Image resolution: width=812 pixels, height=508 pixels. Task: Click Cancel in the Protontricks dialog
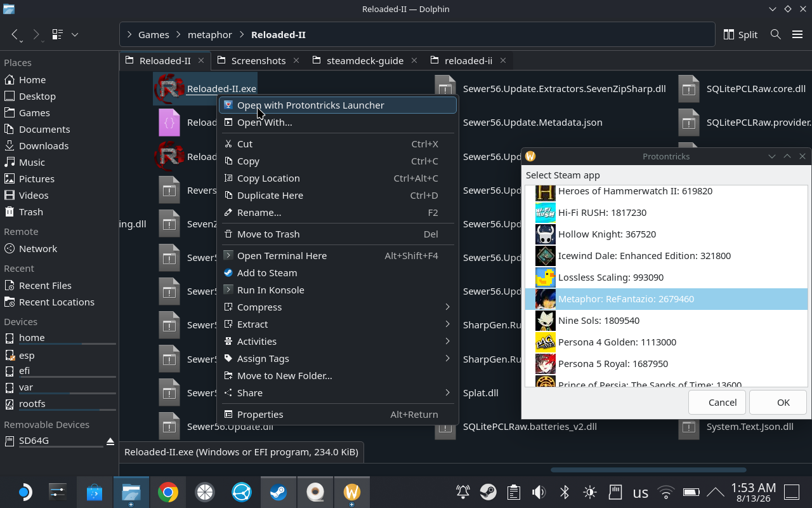[717, 402]
